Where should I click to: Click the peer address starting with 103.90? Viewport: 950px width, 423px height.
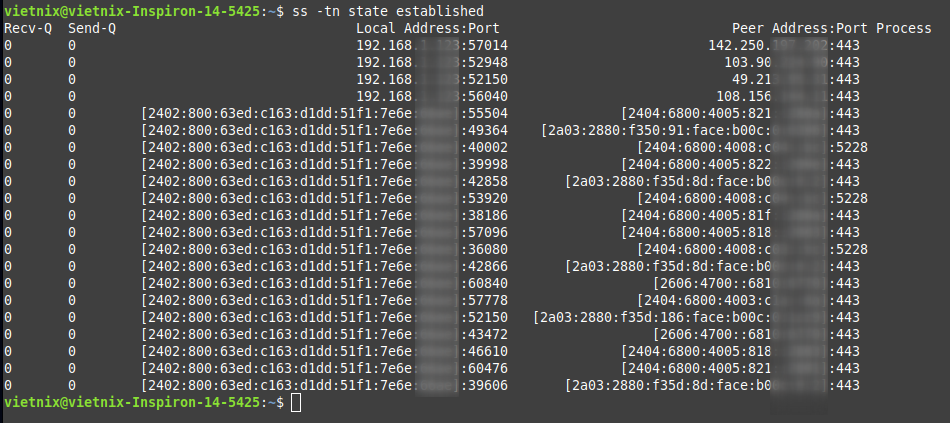click(784, 62)
